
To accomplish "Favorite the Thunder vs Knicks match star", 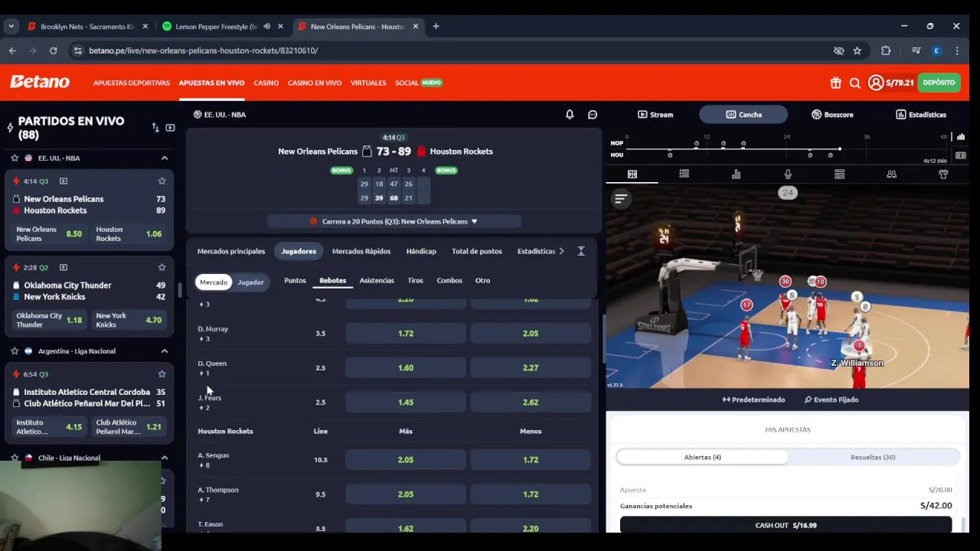I will tap(162, 267).
